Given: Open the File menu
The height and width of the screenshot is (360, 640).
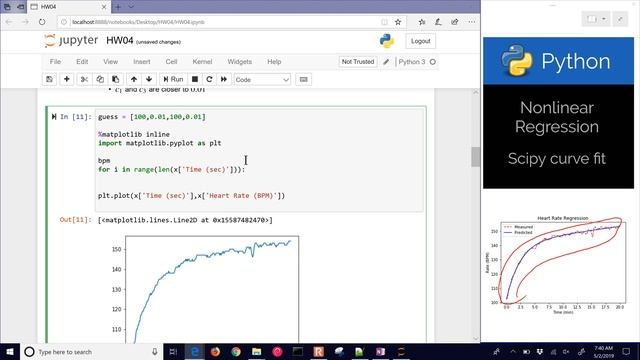Looking at the screenshot, I should point(55,62).
